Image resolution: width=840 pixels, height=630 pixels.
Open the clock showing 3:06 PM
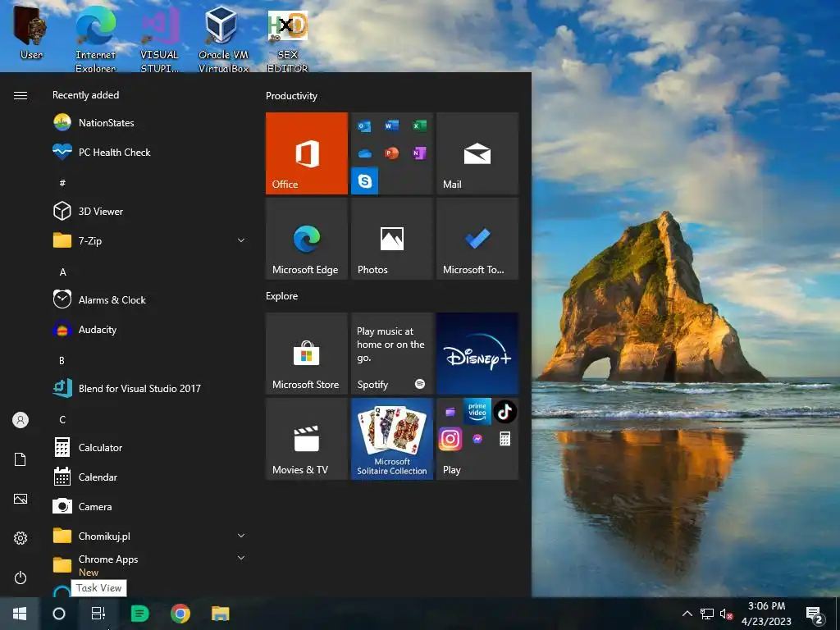pos(767,614)
